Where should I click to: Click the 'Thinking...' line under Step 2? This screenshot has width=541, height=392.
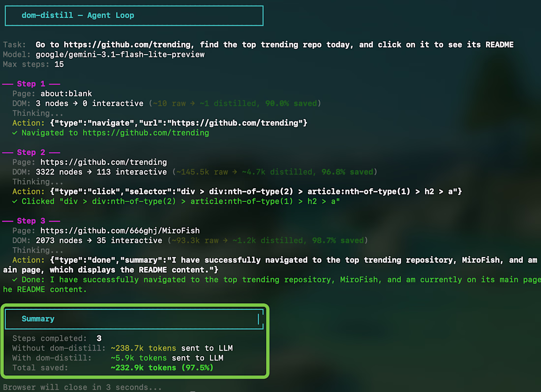[38, 182]
